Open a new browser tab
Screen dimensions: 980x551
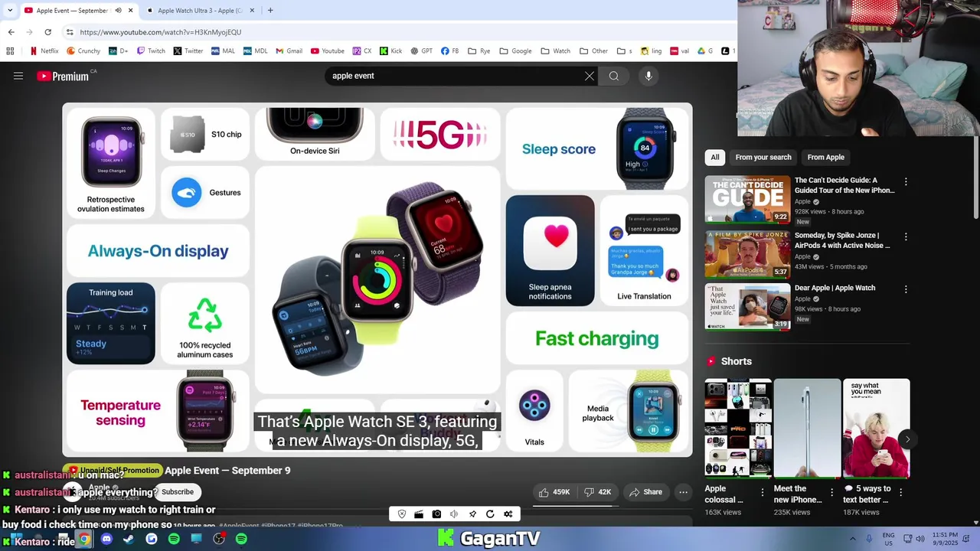tap(270, 11)
